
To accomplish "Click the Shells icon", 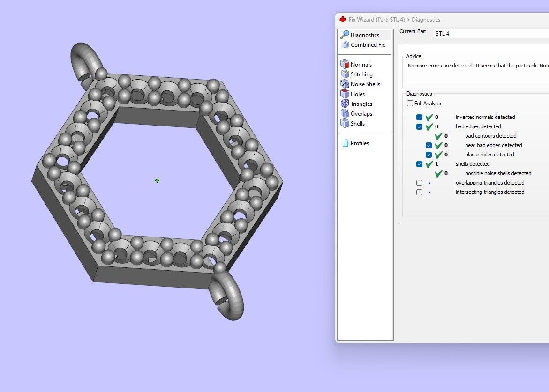I will click(345, 123).
